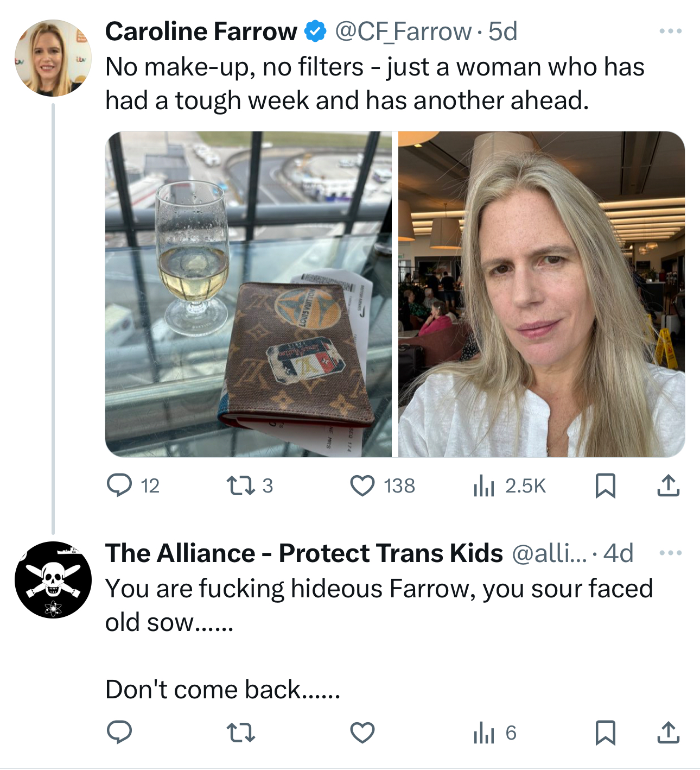This screenshot has height=770, width=700.
Task: Open the @CF_Farrow handle link
Action: click(x=403, y=31)
